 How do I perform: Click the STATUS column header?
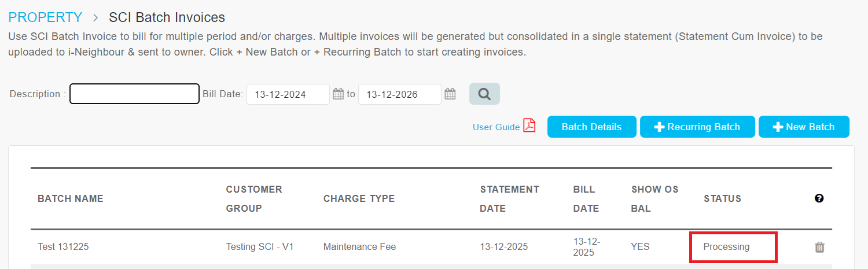coord(722,198)
